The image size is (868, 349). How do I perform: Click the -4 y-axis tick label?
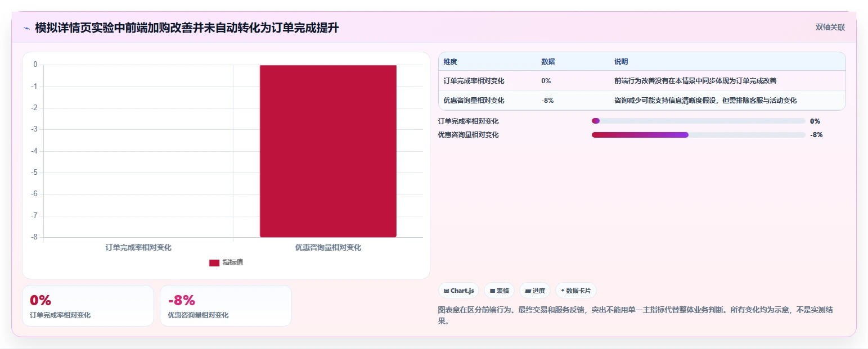[34, 151]
